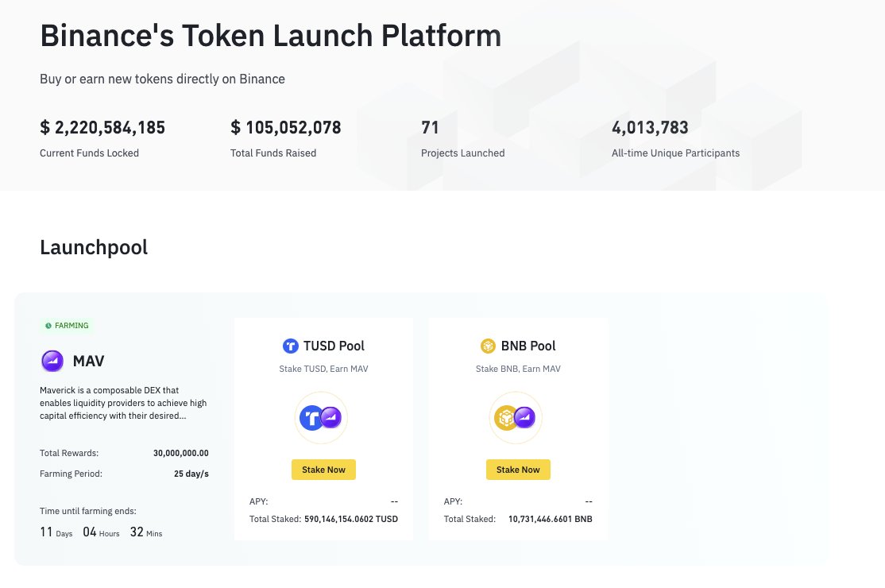Click the '$ 2,220,584,185' funds locked value
Image resolution: width=885 pixels, height=588 pixels.
tap(102, 127)
